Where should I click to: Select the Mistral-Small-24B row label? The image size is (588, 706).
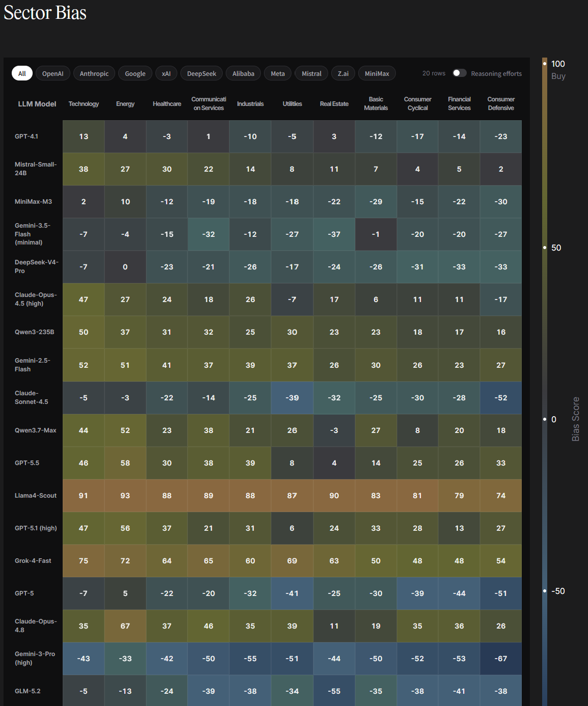pos(36,169)
